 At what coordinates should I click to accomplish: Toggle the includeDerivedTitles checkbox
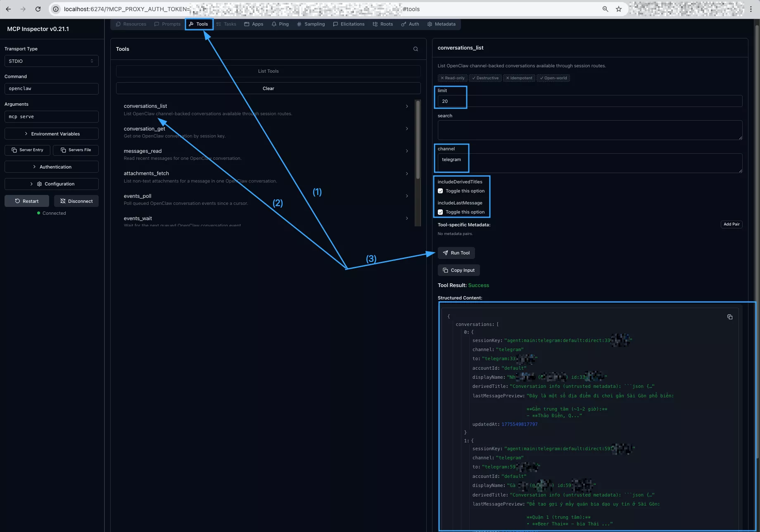[x=440, y=191]
